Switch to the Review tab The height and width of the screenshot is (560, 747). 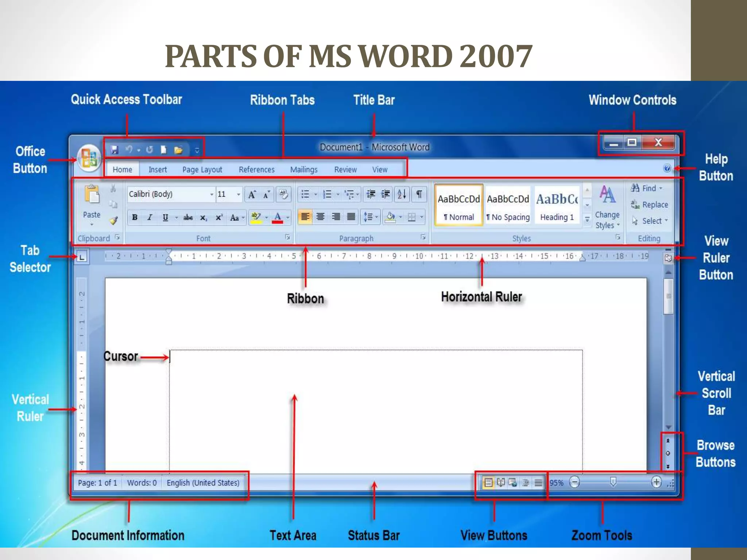click(345, 170)
